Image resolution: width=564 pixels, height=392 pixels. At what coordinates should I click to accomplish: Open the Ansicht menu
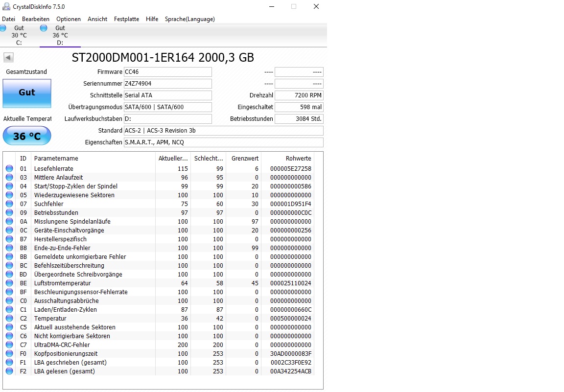pyautogui.click(x=97, y=19)
